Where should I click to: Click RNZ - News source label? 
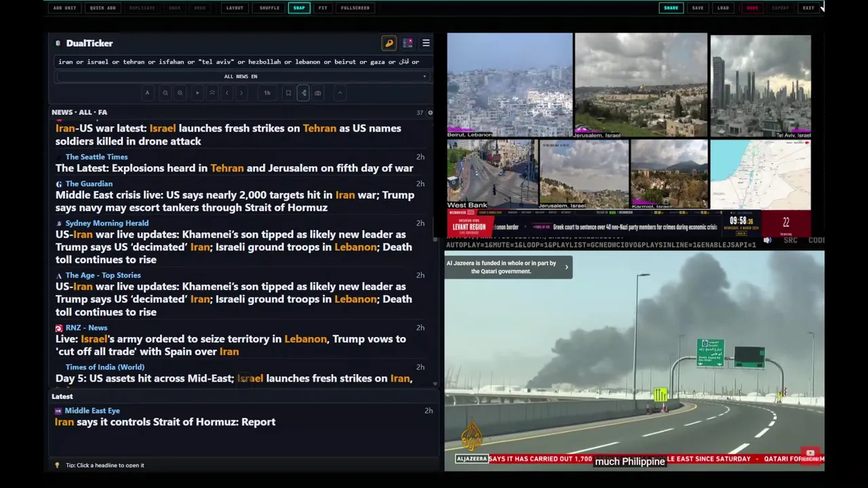(x=86, y=328)
